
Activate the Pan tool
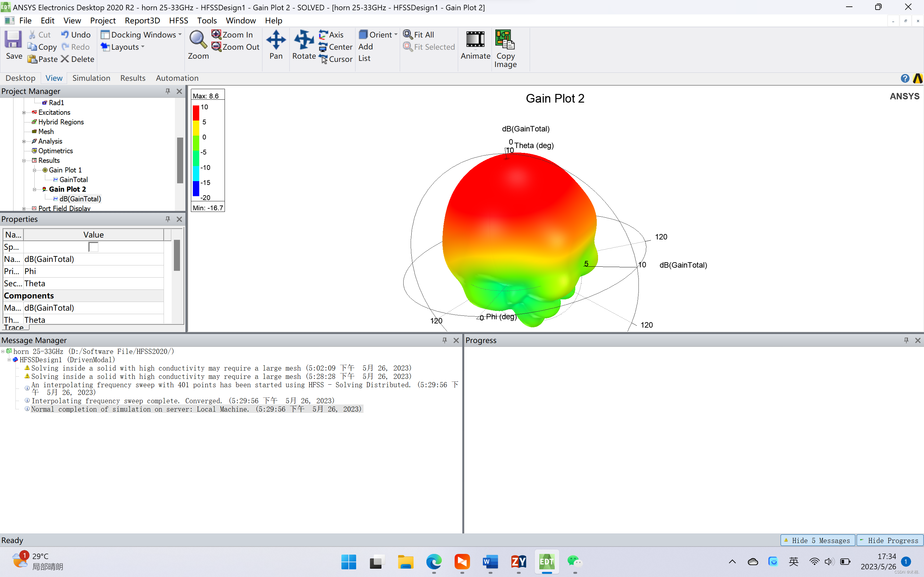tap(276, 40)
